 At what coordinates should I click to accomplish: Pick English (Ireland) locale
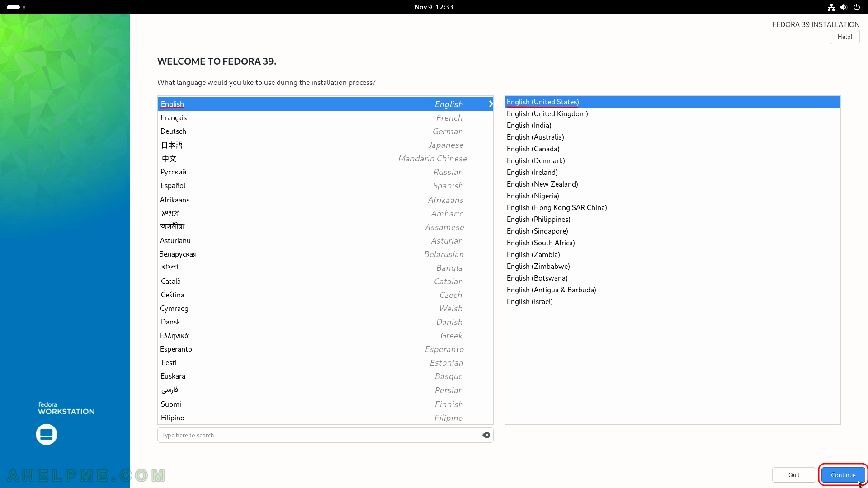(x=672, y=172)
